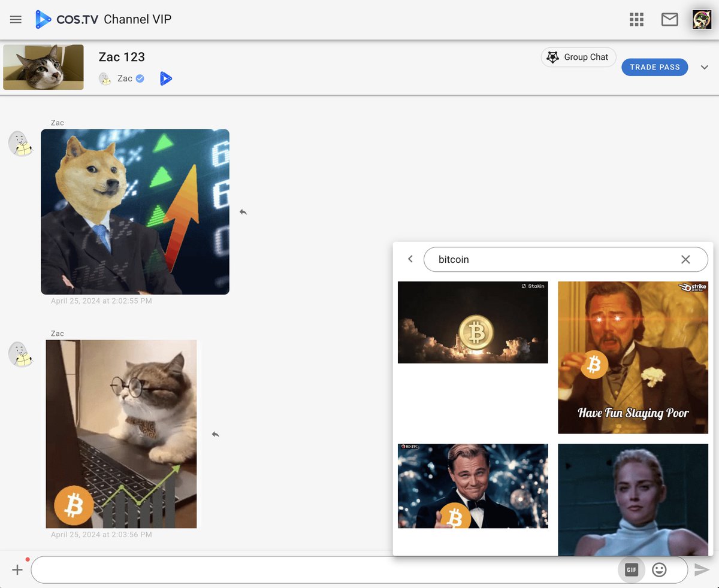Open the hamburger navigation menu
This screenshot has height=588, width=719.
pyautogui.click(x=16, y=20)
